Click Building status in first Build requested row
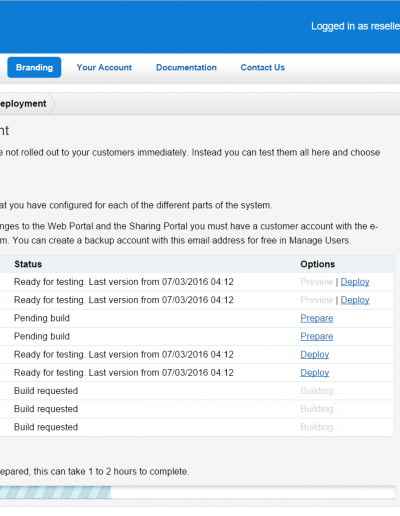400x516 pixels. coord(320,391)
